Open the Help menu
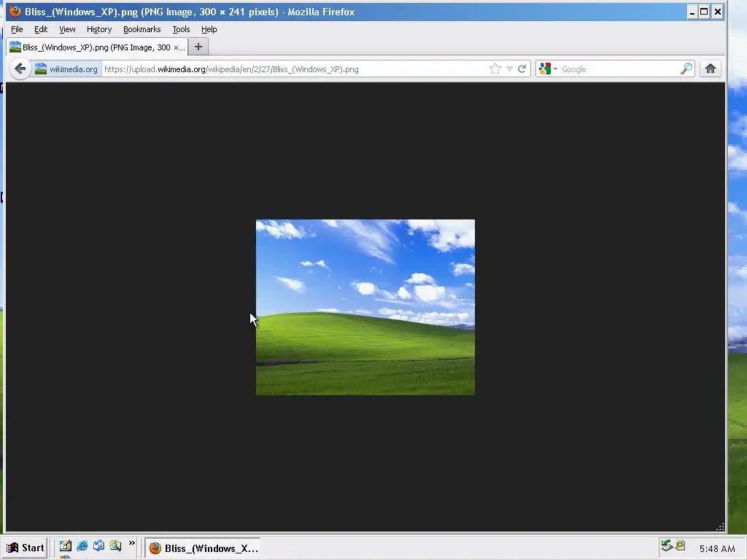The image size is (747, 560). click(209, 29)
